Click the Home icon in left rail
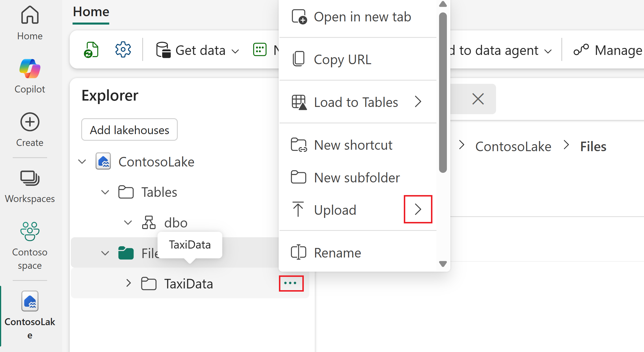 tap(30, 15)
